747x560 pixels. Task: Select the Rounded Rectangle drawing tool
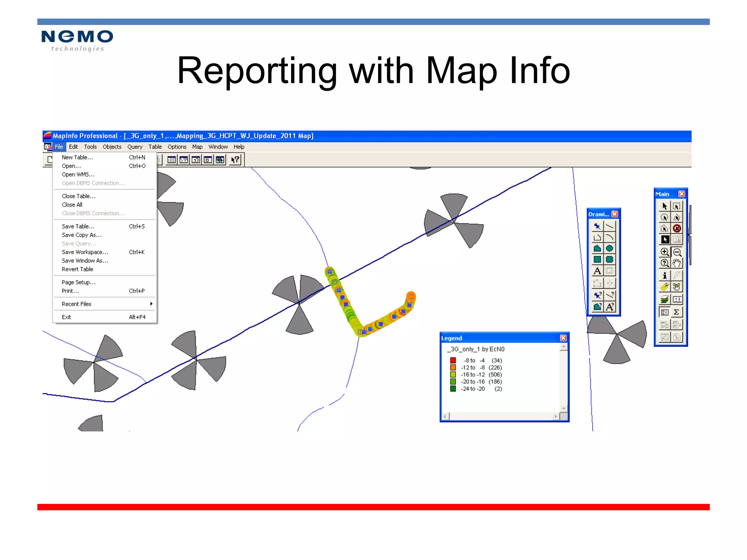(609, 259)
